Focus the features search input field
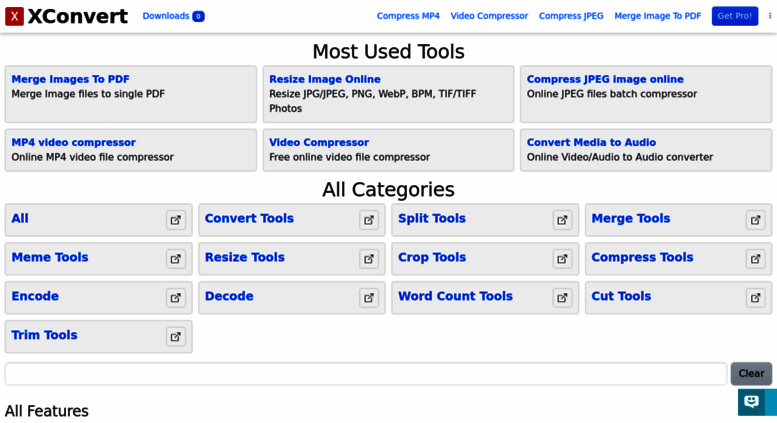 pos(366,374)
